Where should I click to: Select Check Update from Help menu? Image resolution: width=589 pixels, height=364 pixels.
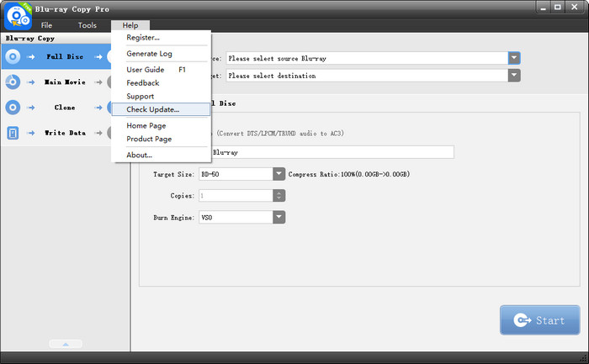[152, 110]
